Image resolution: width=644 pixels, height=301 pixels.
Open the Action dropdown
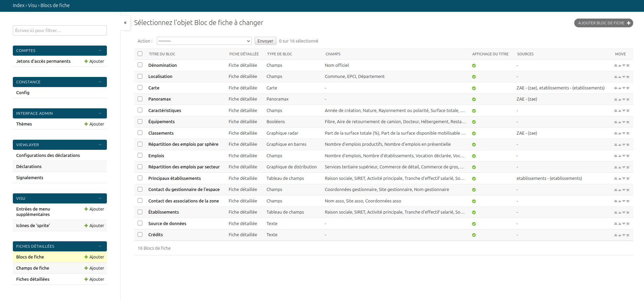pos(204,41)
